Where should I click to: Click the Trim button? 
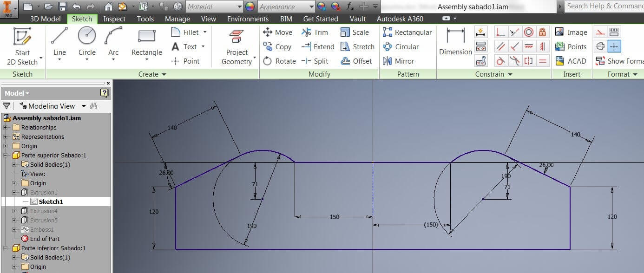(315, 32)
